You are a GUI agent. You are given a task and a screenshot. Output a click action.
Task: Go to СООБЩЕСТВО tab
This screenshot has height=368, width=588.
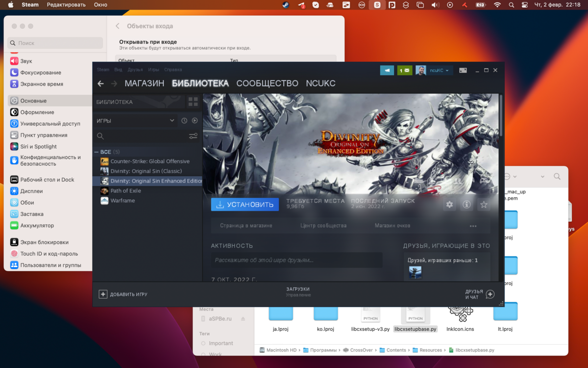pyautogui.click(x=267, y=83)
